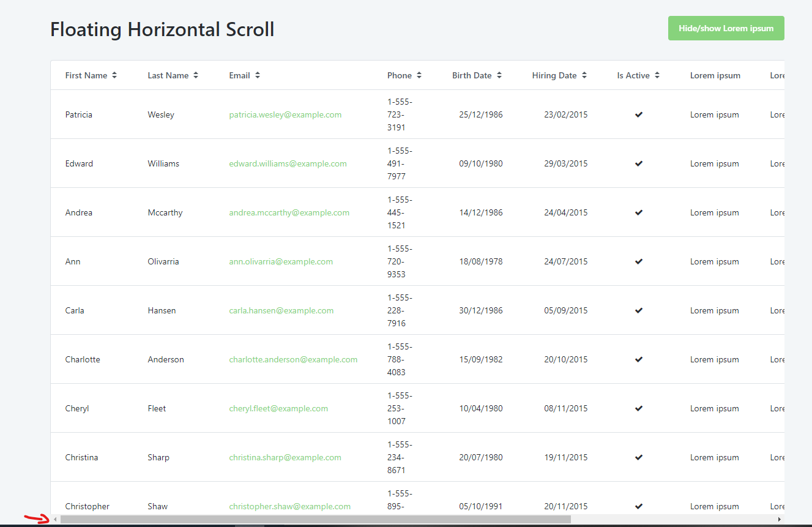Click the first Lorem ipsum column header
This screenshot has width=812, height=527.
715,75
